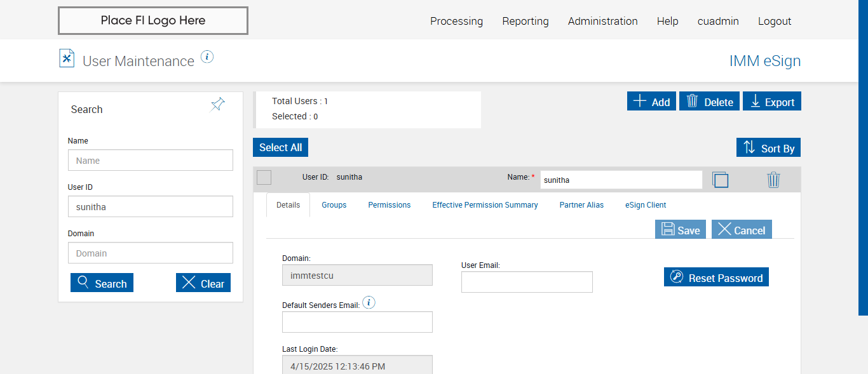
Task: Expand the Administration menu
Action: click(602, 21)
